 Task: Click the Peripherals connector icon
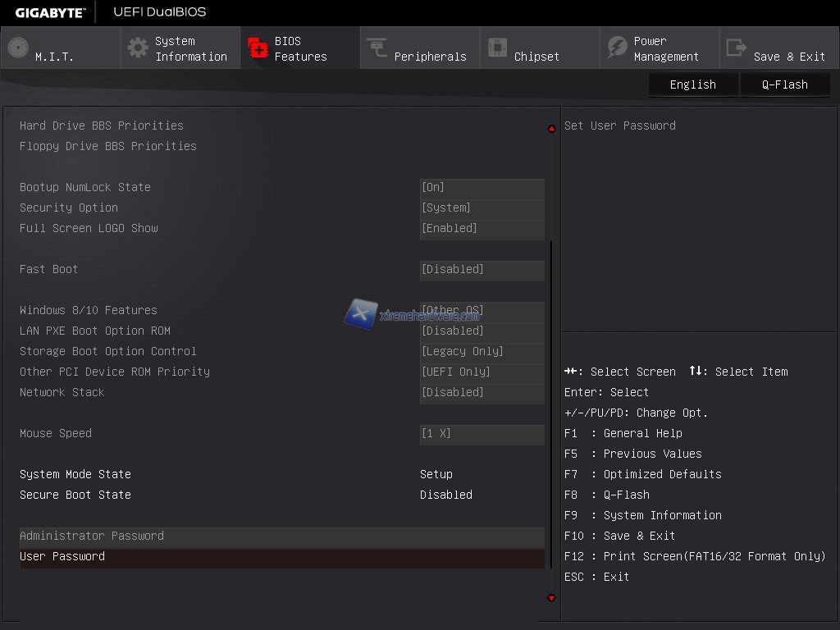pyautogui.click(x=377, y=48)
